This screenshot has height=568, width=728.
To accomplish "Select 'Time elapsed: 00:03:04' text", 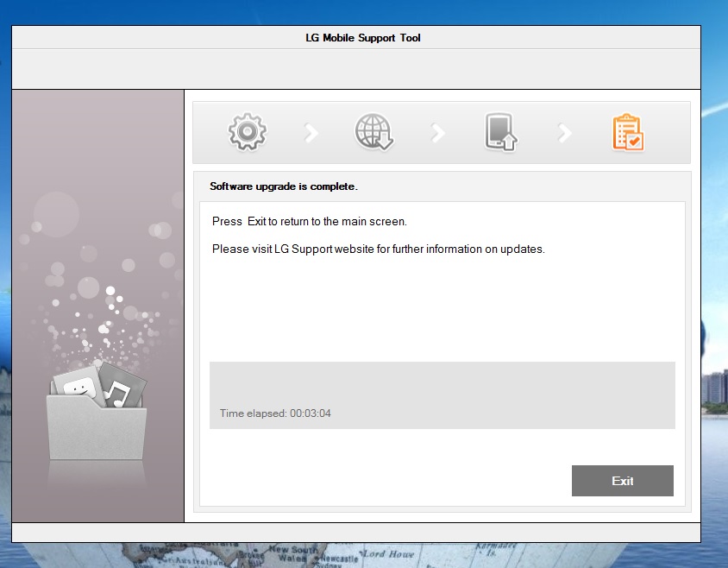I will coord(275,413).
